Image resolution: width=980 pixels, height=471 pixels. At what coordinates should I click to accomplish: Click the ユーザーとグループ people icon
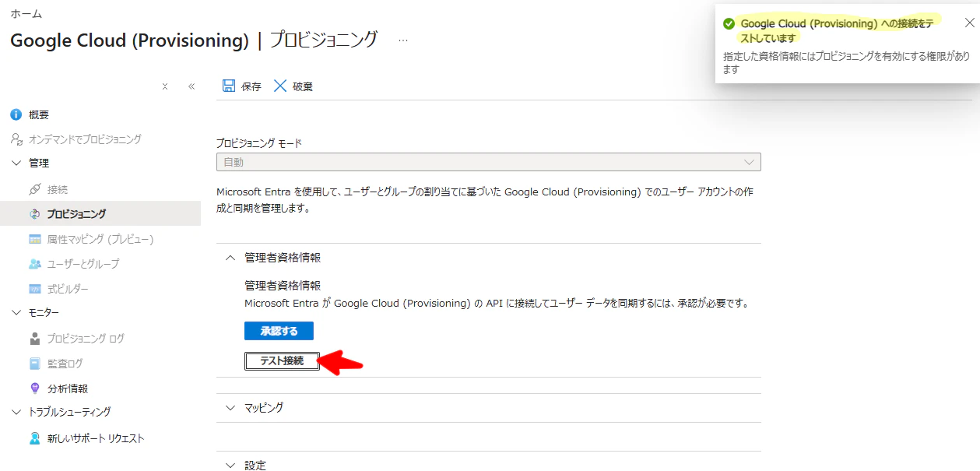[x=35, y=264]
